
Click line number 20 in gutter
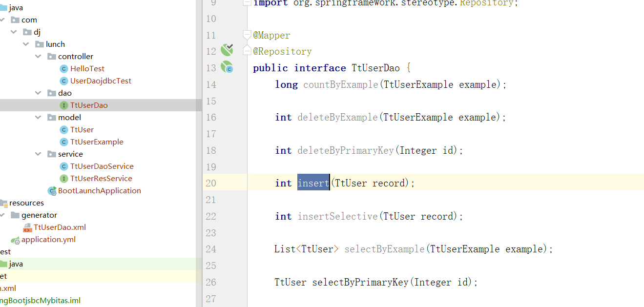pyautogui.click(x=211, y=183)
